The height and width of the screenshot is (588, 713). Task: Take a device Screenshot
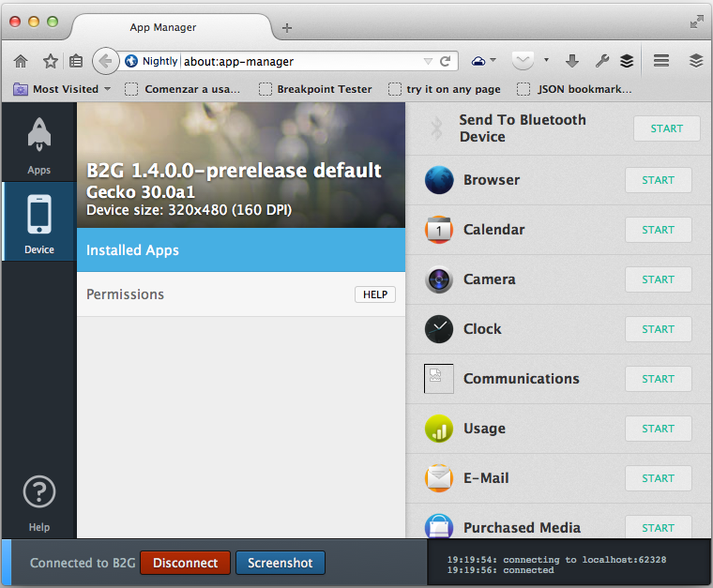[x=281, y=563]
